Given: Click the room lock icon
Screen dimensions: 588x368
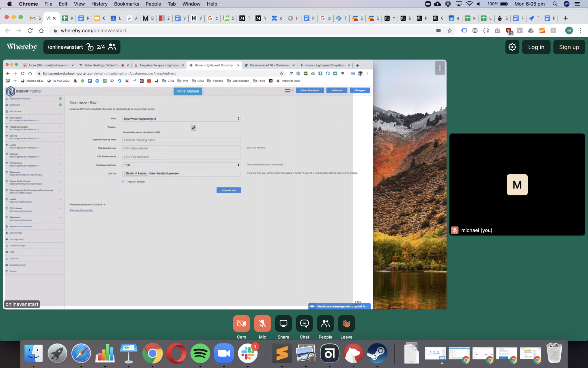Looking at the screenshot, I should (90, 47).
